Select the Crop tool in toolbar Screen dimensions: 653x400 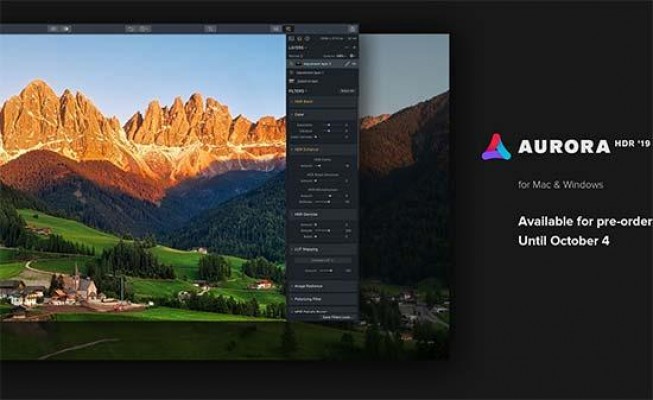click(211, 29)
